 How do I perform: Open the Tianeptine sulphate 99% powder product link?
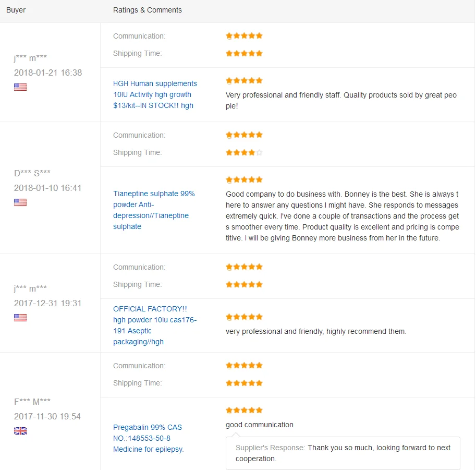[154, 210]
